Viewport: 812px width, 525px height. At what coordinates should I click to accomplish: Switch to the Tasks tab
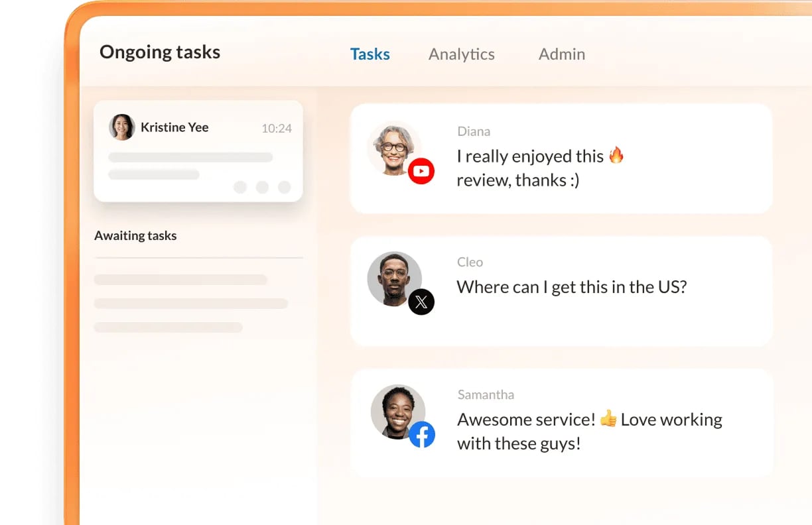pyautogui.click(x=370, y=54)
